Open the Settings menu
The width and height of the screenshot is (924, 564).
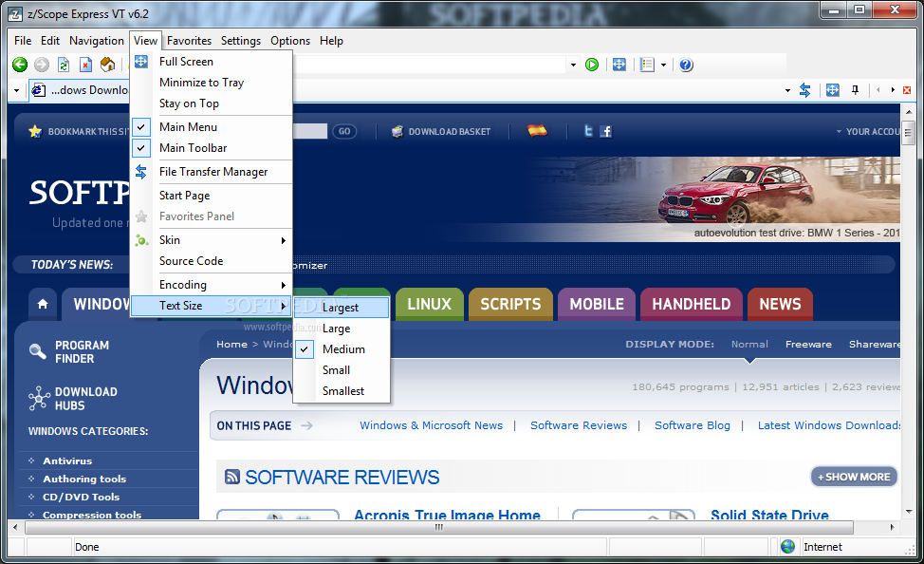coord(241,41)
